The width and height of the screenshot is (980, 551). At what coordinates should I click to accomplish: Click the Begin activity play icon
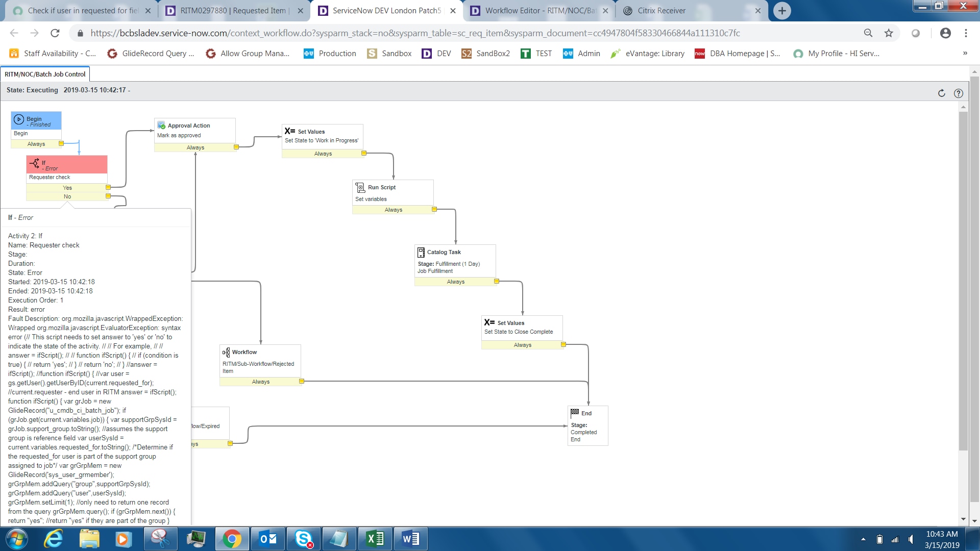[x=19, y=119]
